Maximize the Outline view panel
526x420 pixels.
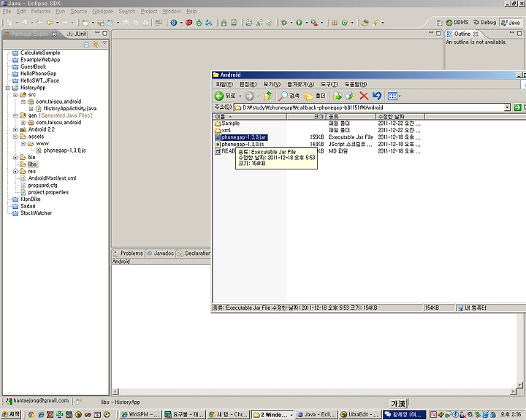(519, 33)
